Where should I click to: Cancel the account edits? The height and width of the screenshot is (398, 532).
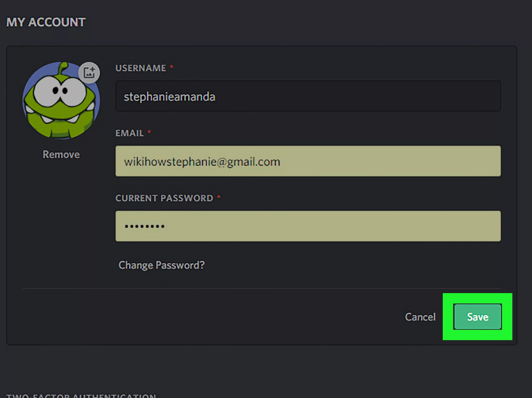tap(420, 317)
